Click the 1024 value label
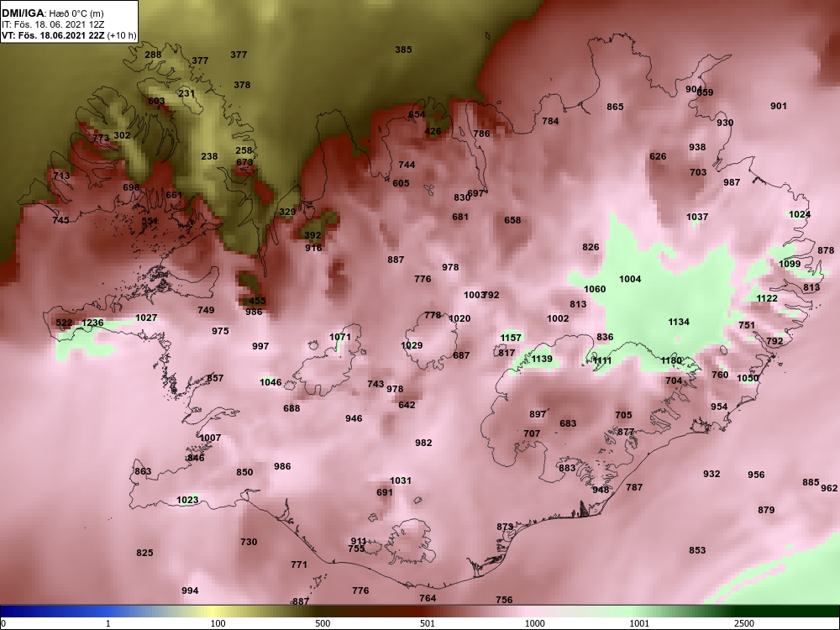Screen dimensions: 840x630 tap(800, 214)
